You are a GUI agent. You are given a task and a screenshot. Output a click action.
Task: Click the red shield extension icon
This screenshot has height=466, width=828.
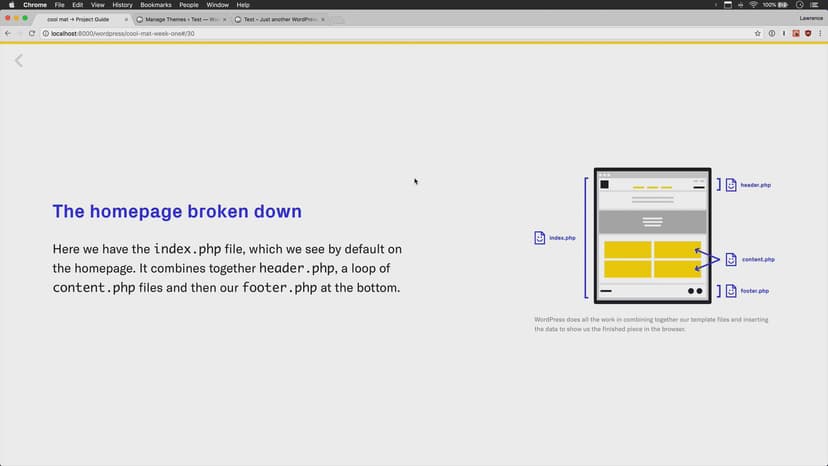[807, 33]
